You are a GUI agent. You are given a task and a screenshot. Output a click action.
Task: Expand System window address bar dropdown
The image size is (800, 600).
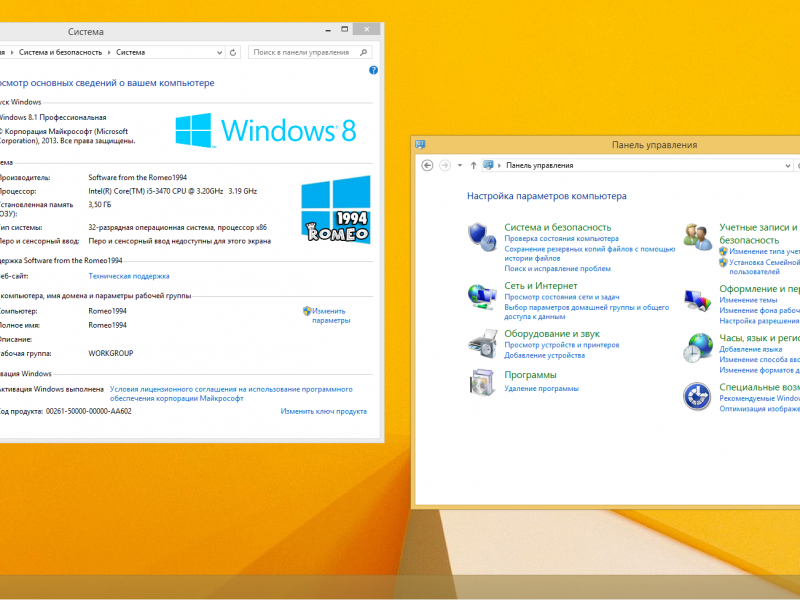(x=219, y=52)
